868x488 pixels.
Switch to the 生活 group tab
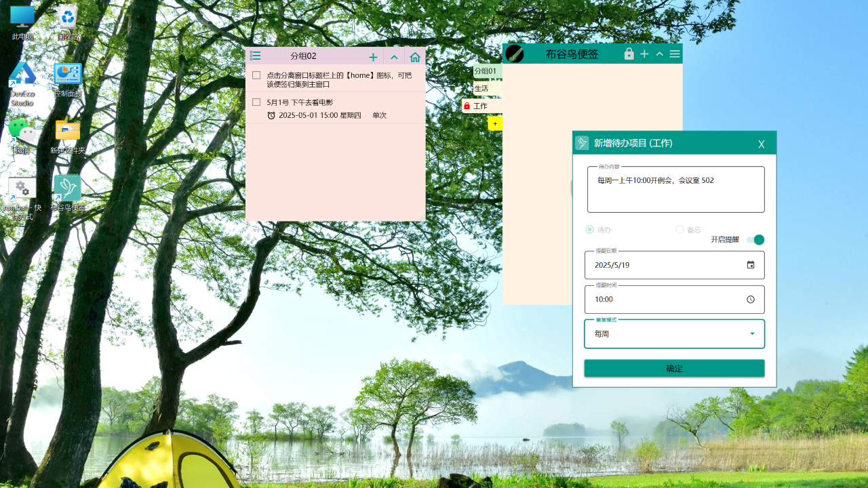click(482, 88)
